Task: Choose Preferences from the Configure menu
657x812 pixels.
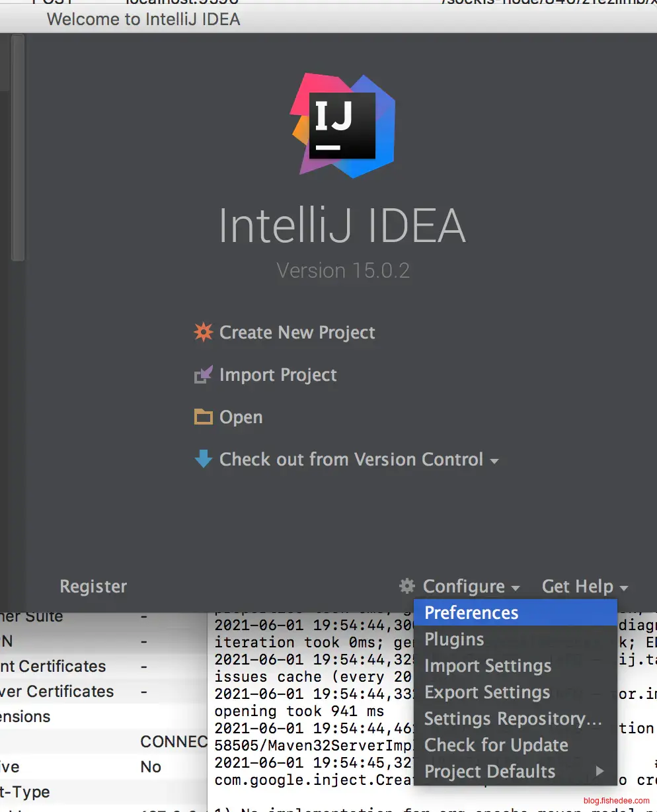Action: [471, 613]
